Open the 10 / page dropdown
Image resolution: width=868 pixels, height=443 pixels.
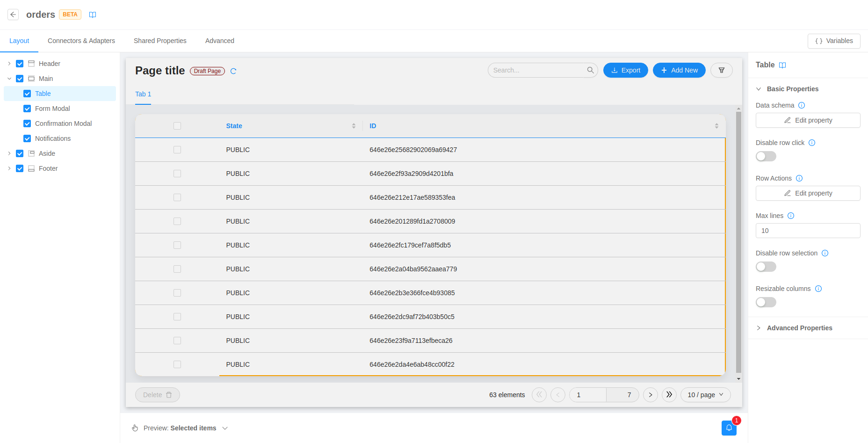coord(705,394)
